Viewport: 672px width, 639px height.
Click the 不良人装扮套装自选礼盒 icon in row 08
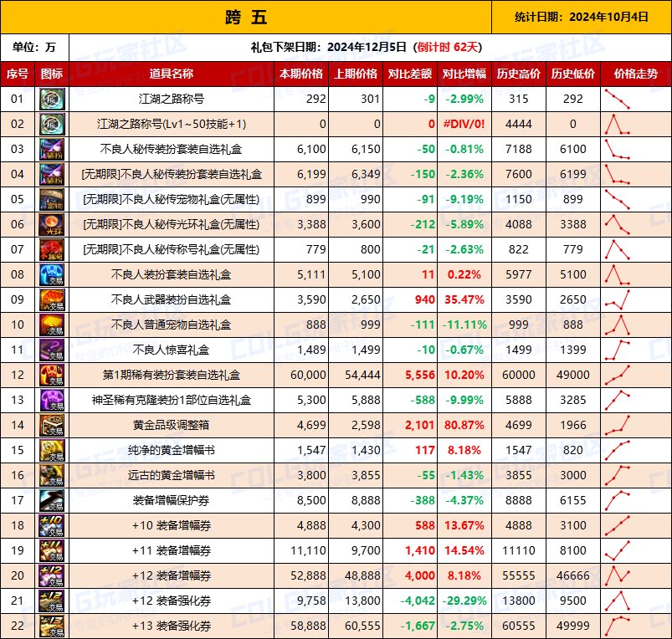pyautogui.click(x=52, y=274)
